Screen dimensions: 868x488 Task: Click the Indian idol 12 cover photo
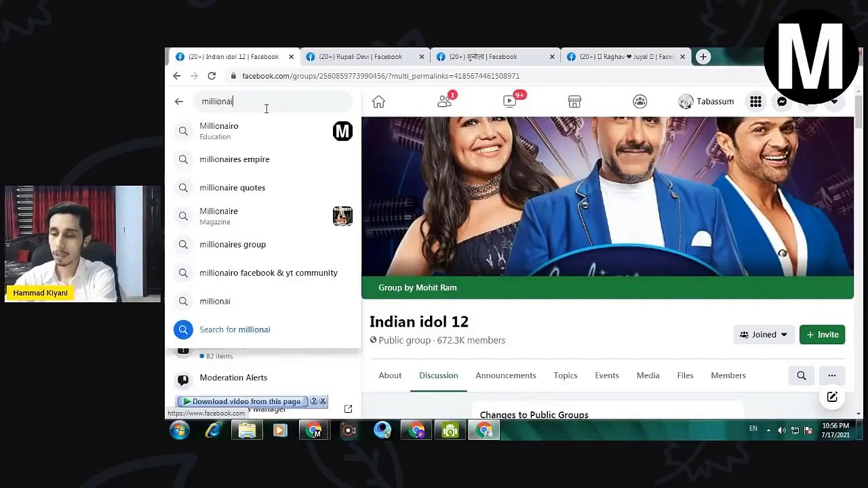608,197
